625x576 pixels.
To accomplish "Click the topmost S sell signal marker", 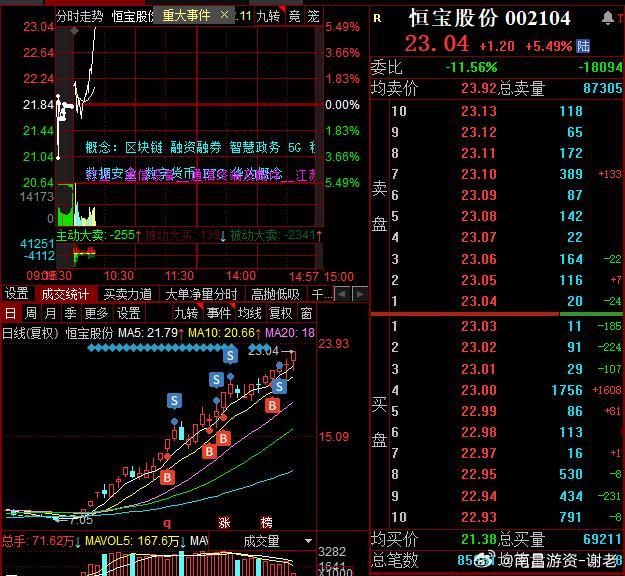I will [x=230, y=356].
